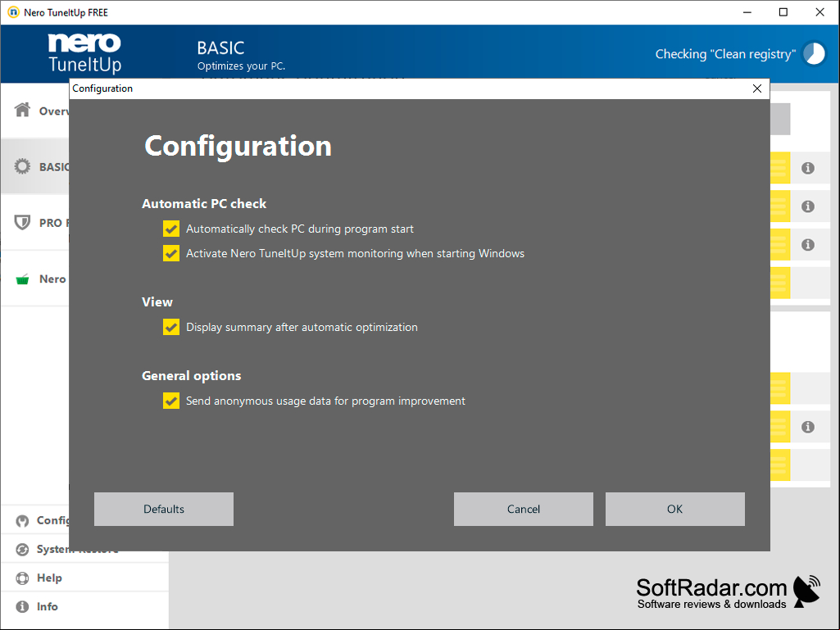Click the Cancel button
The width and height of the screenshot is (840, 630).
pos(524,509)
